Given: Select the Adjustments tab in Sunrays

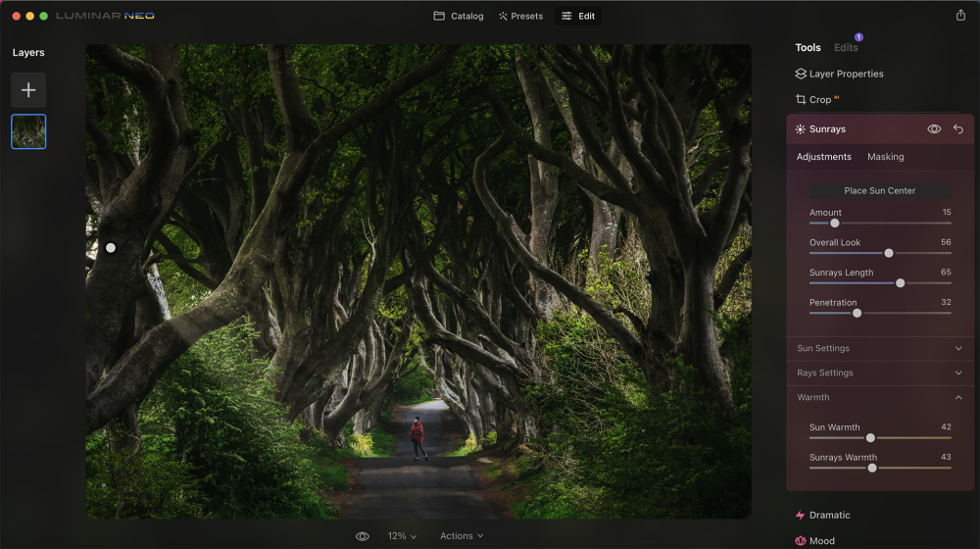Looking at the screenshot, I should (823, 157).
